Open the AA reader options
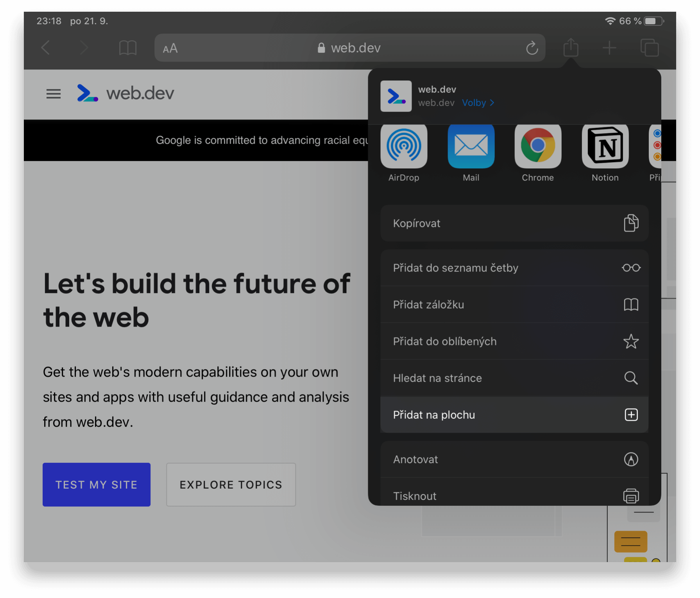This screenshot has height=598, width=700. (170, 48)
